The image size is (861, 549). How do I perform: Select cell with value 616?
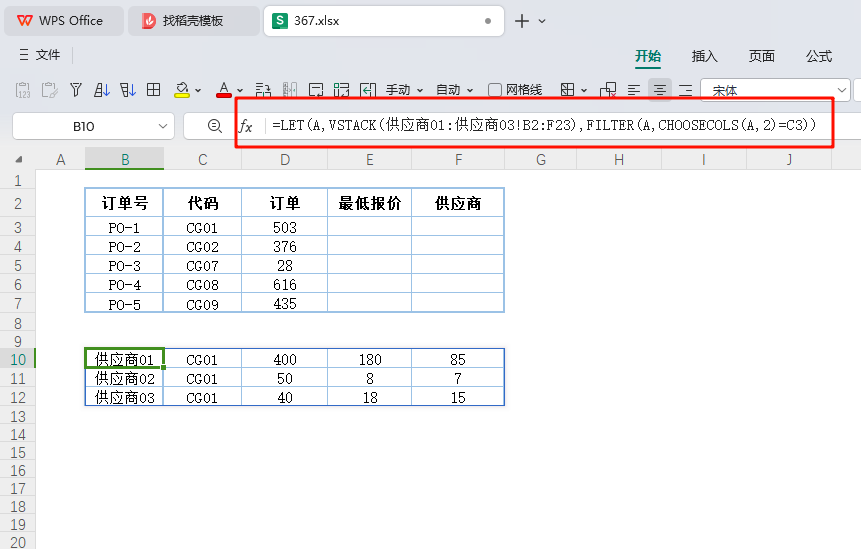284,284
